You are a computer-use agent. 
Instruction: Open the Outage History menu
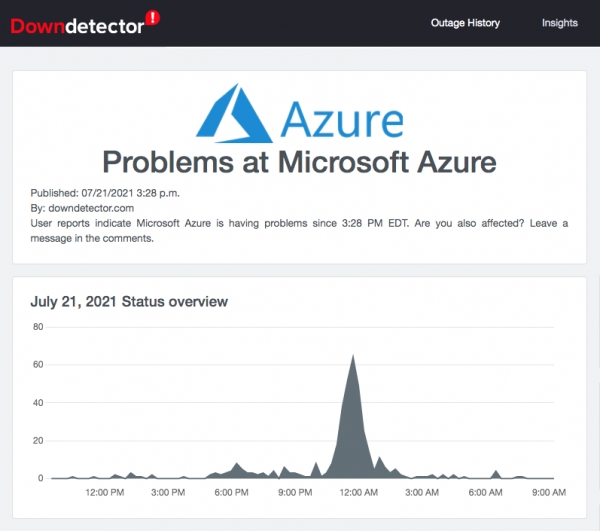465,23
